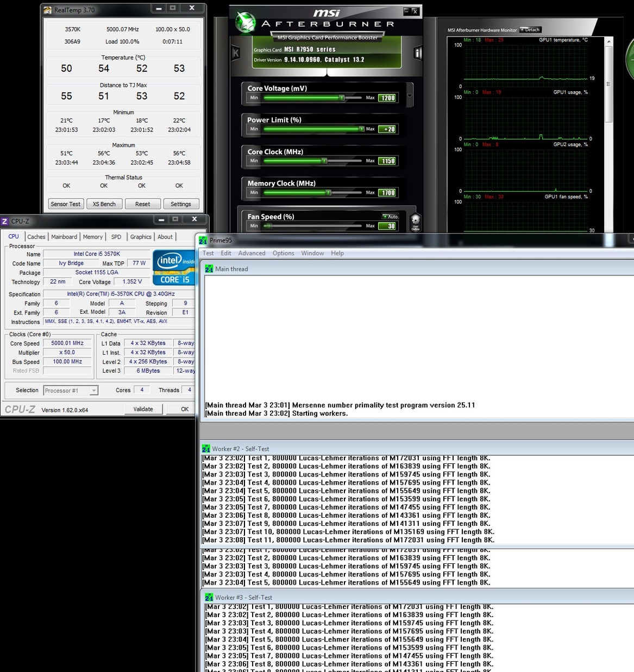Screen dimensions: 634x672
Task: Click the Core Clock value field 1150
Action: (388, 161)
